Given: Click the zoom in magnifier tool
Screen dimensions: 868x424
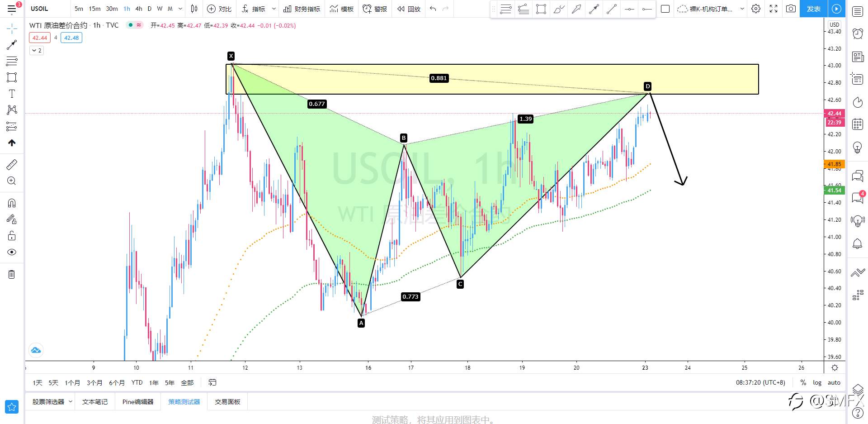Looking at the screenshot, I should tap(12, 181).
